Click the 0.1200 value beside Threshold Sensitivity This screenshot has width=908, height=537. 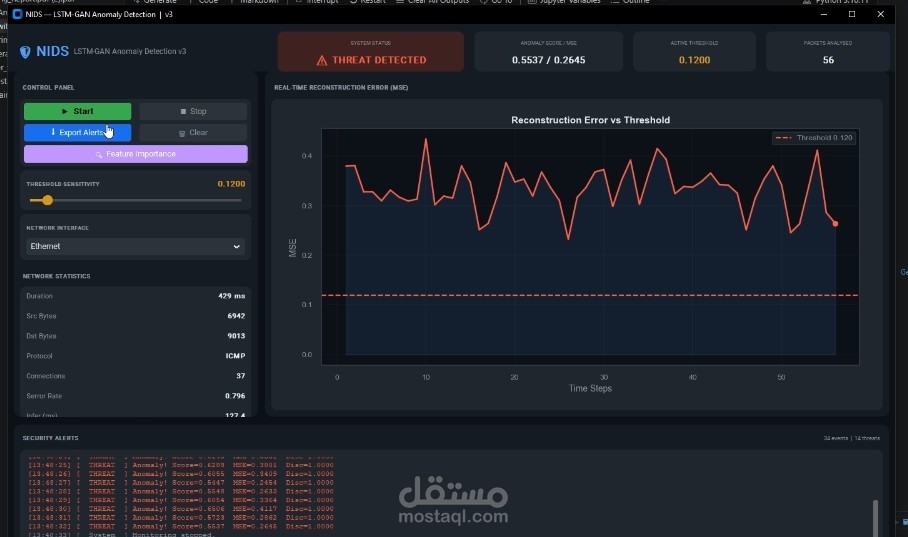[x=231, y=184]
